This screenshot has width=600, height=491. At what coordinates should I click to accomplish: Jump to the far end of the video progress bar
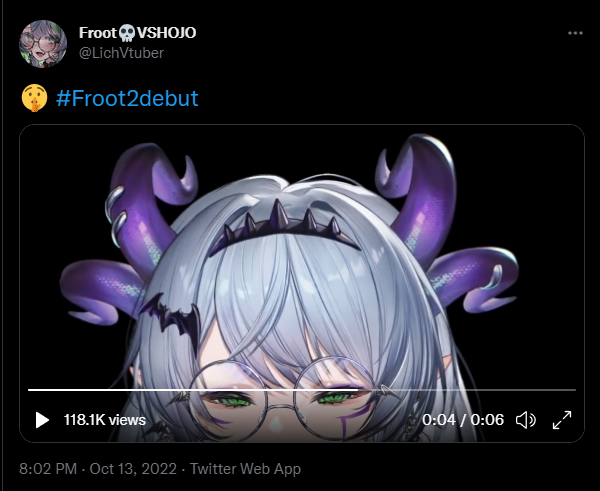click(575, 390)
